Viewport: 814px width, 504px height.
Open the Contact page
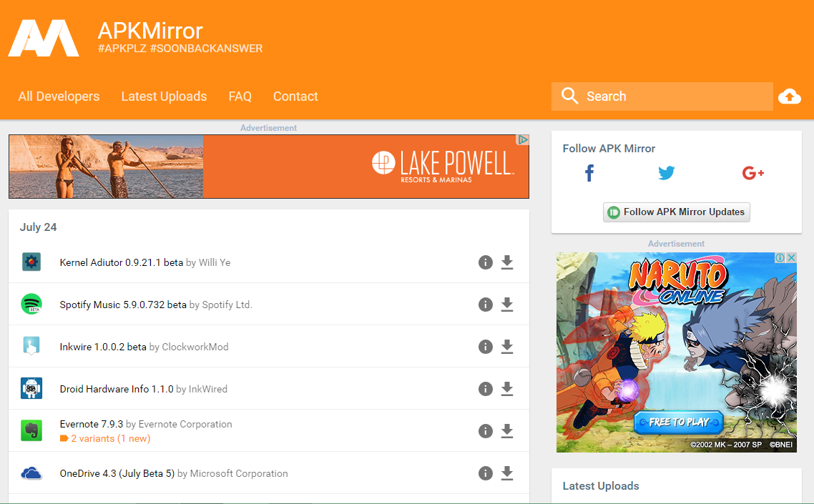click(x=295, y=97)
